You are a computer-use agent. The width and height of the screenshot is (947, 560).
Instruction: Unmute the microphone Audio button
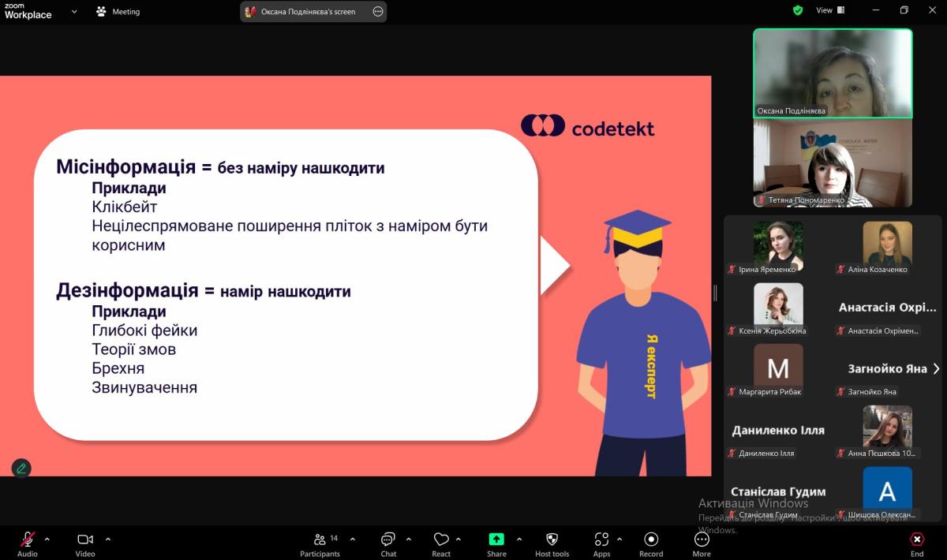pyautogui.click(x=28, y=539)
